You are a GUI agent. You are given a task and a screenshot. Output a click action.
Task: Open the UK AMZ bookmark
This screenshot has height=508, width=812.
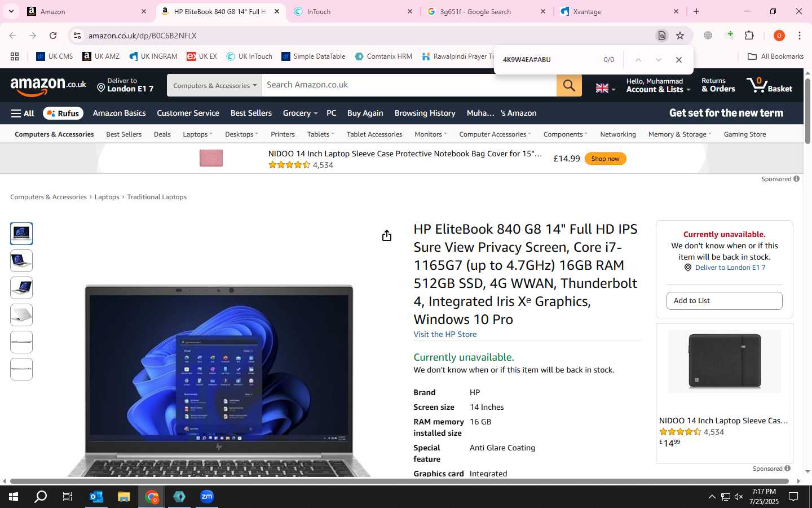click(101, 56)
